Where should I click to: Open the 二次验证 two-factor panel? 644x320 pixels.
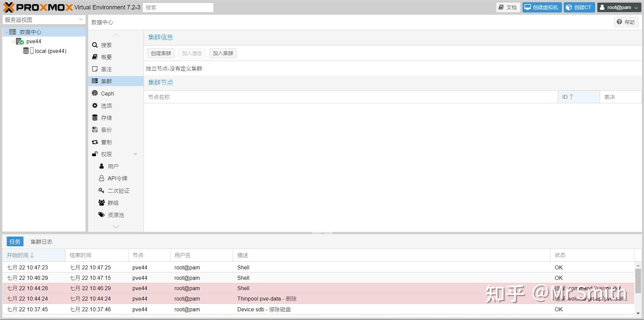pyautogui.click(x=118, y=190)
